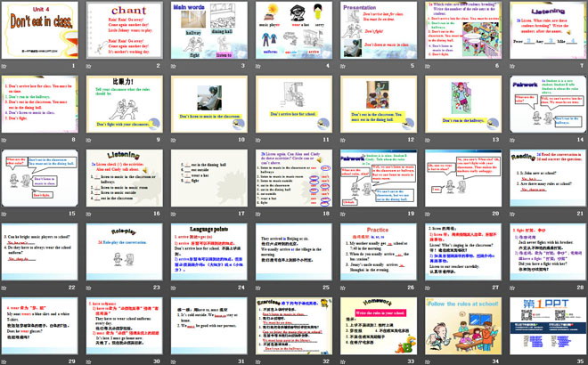The image size is (588, 365).
Task: Select 'Follow the rules at school!' slide
Action: 463,326
